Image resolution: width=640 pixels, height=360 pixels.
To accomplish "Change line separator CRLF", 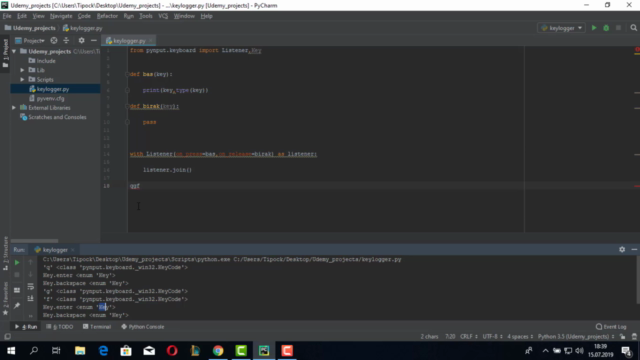I will pos(469,336).
